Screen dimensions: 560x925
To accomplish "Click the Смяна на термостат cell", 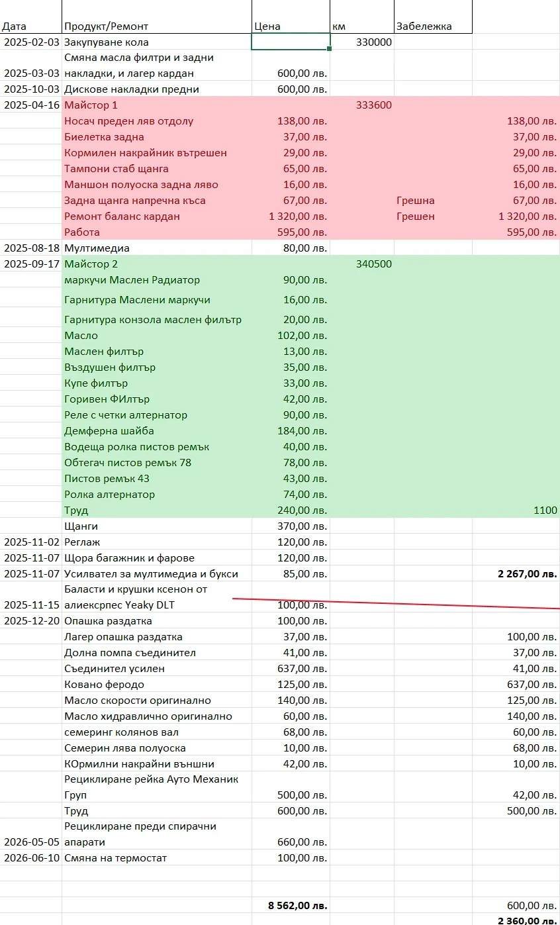I will point(157,858).
